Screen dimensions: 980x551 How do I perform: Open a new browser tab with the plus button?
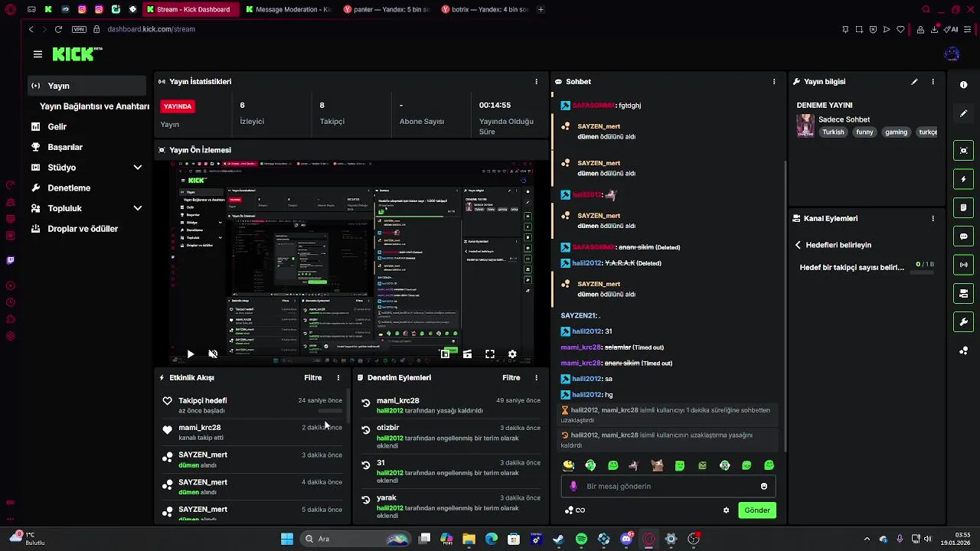tap(541, 9)
